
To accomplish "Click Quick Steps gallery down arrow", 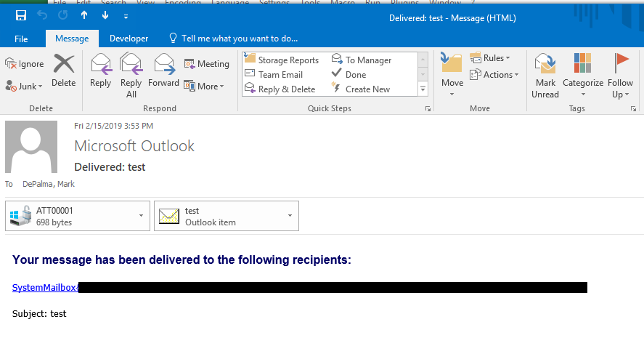I will click(x=423, y=74).
